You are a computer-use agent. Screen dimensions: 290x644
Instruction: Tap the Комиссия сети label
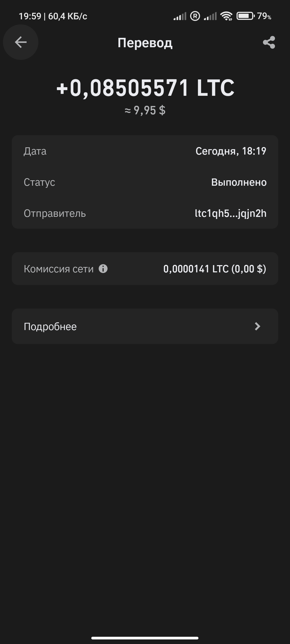[59, 269]
